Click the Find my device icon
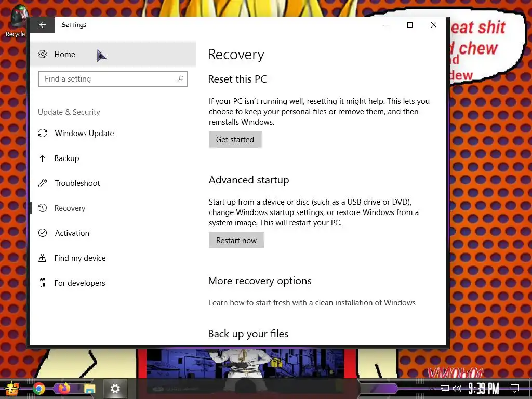Image resolution: width=532 pixels, height=399 pixels. click(43, 258)
